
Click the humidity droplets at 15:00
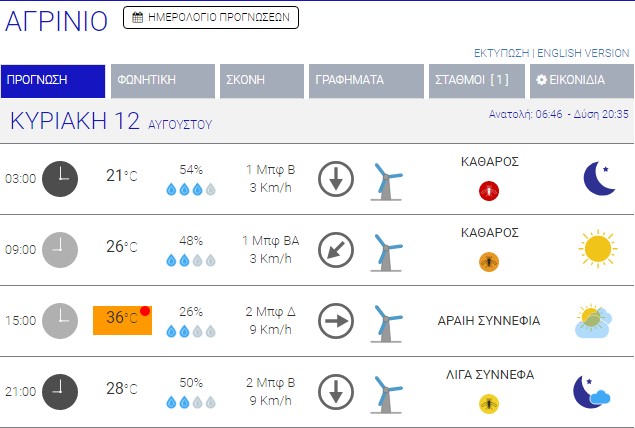click(191, 331)
